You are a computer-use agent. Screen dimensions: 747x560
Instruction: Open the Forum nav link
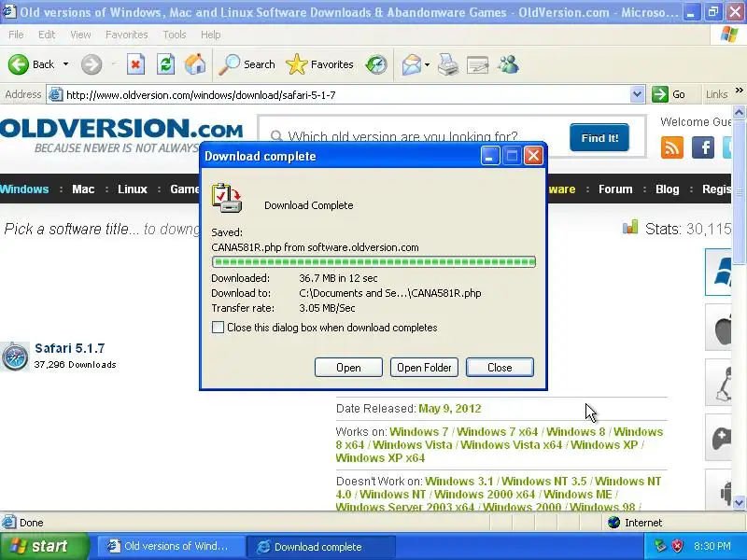click(x=615, y=189)
